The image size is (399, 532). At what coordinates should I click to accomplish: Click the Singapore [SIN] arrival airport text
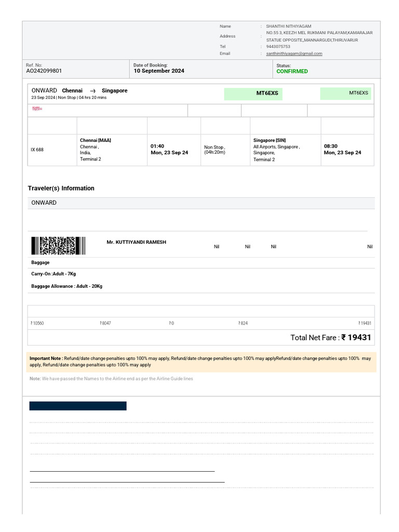pos(270,140)
